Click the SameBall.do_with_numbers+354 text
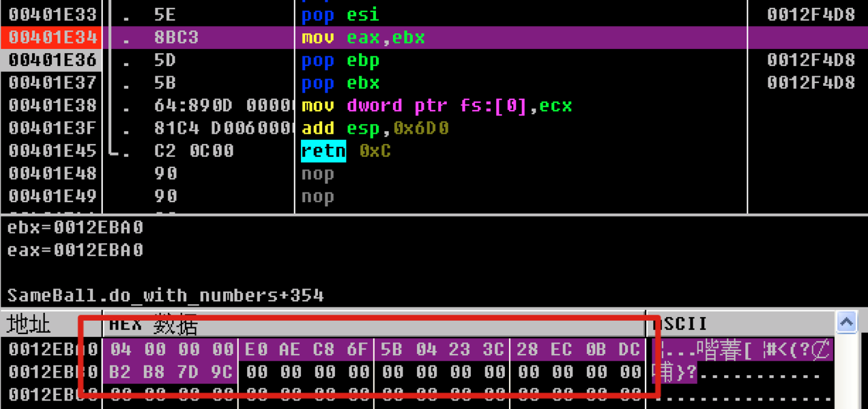 click(165, 295)
